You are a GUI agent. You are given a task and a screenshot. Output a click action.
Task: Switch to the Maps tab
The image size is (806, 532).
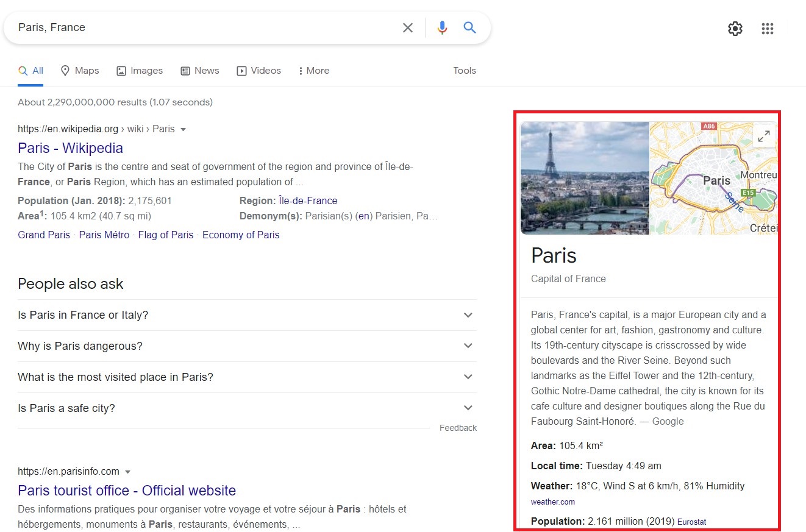click(x=80, y=71)
